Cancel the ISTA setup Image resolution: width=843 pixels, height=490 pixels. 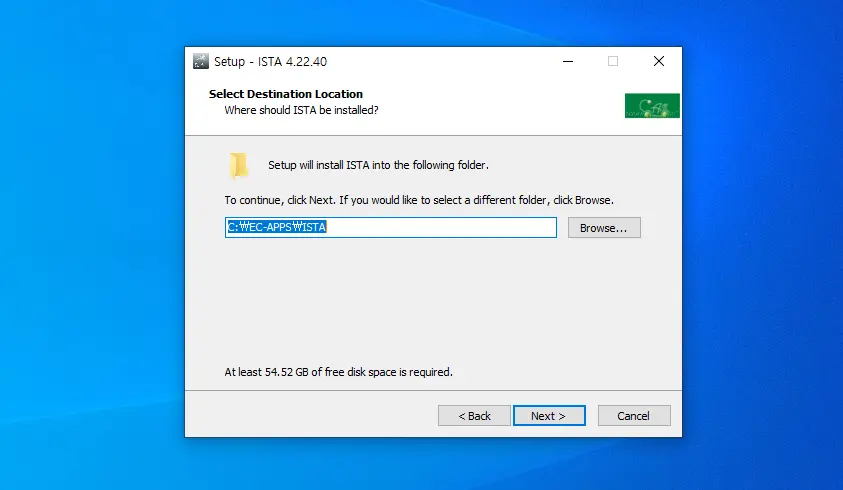point(634,416)
